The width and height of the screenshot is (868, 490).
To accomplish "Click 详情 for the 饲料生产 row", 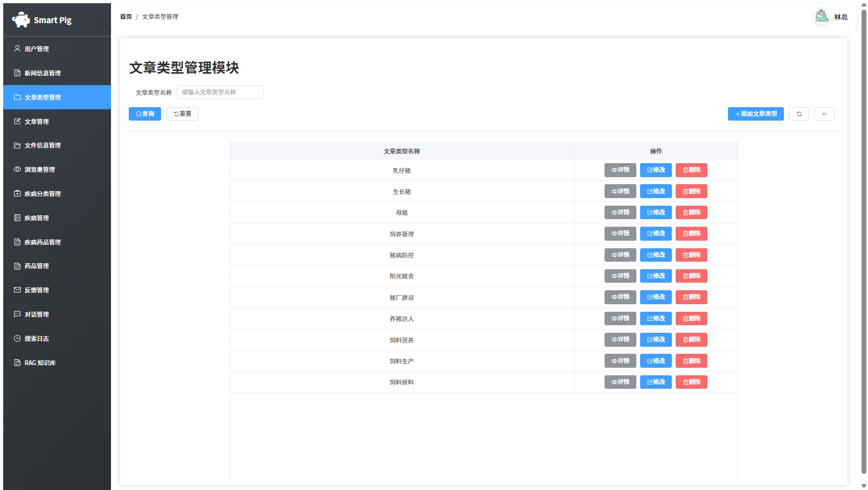I will [620, 361].
